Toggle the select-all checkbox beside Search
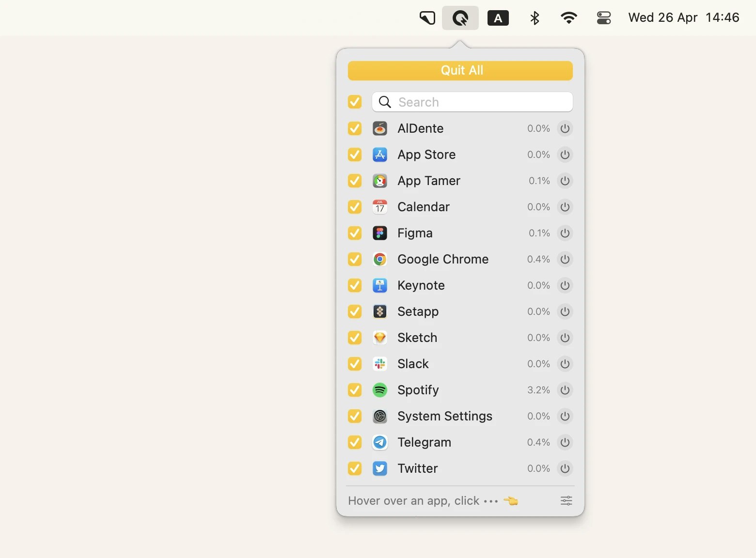756x558 pixels. pyautogui.click(x=355, y=102)
